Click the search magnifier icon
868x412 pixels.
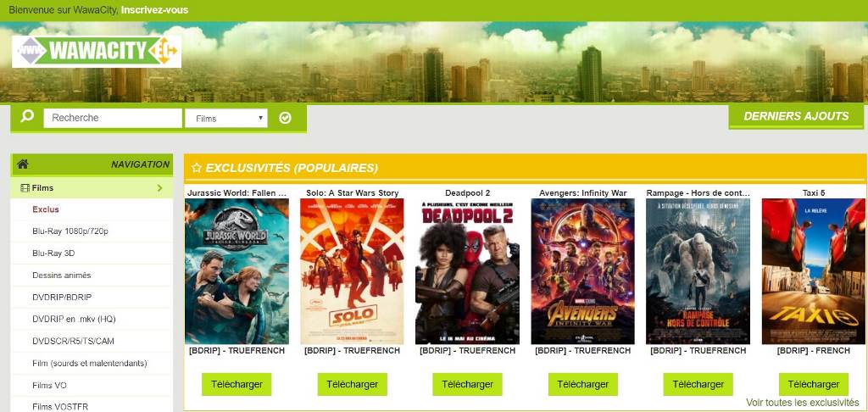(27, 117)
